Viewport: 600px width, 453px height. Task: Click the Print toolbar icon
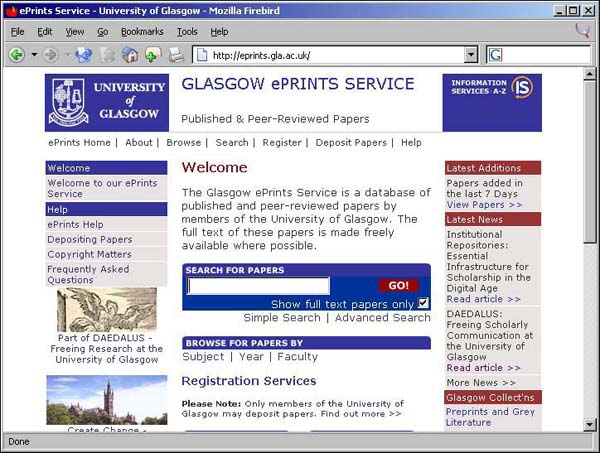point(176,55)
